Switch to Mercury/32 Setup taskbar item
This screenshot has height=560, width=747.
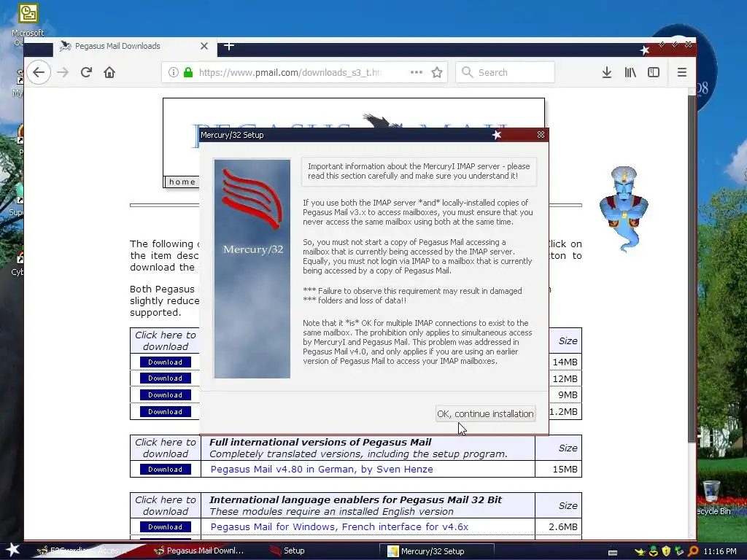[436, 551]
